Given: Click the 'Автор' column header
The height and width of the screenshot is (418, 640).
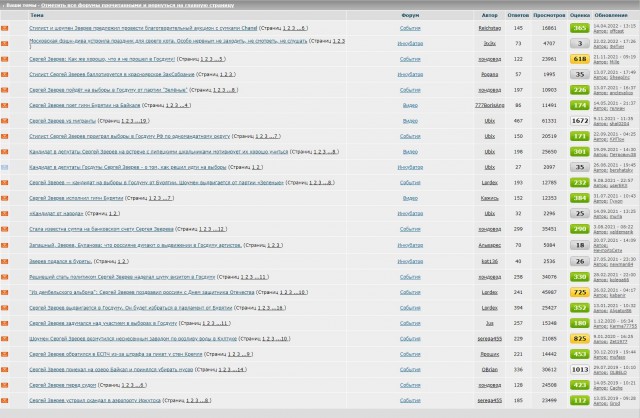Looking at the screenshot, I should point(489,15).
